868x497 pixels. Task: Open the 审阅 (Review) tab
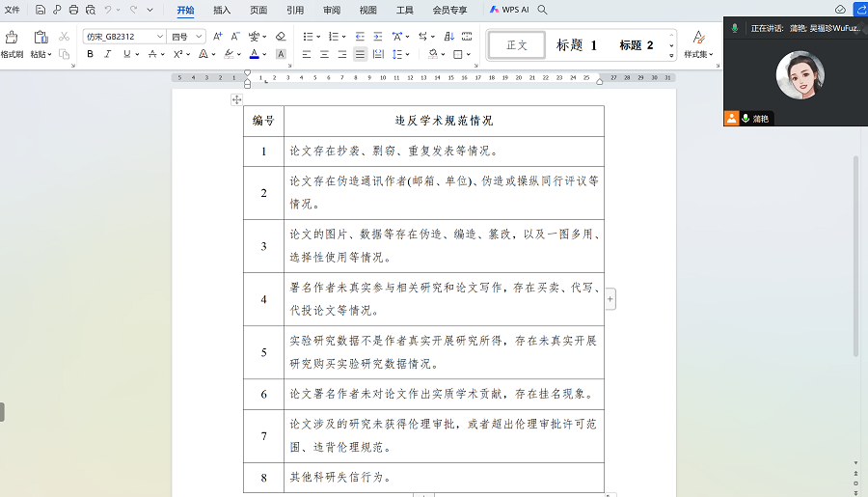(331, 10)
